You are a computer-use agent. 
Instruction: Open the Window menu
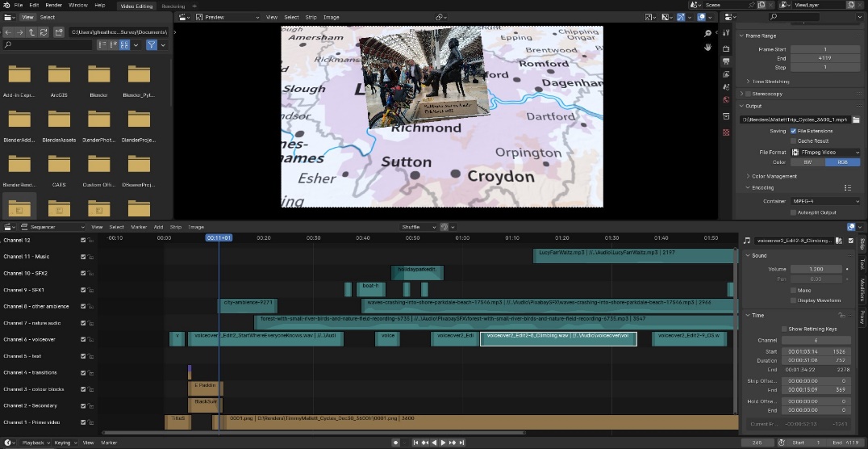(x=78, y=5)
